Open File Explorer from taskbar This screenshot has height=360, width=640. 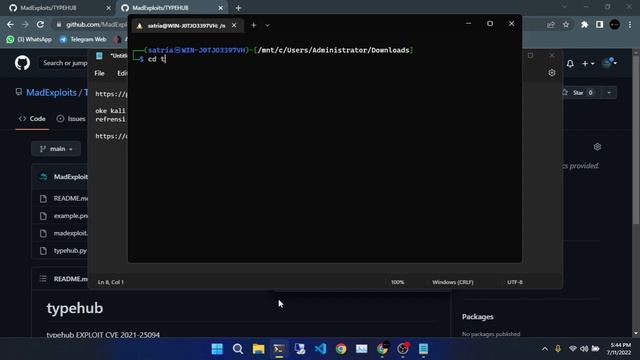point(258,349)
